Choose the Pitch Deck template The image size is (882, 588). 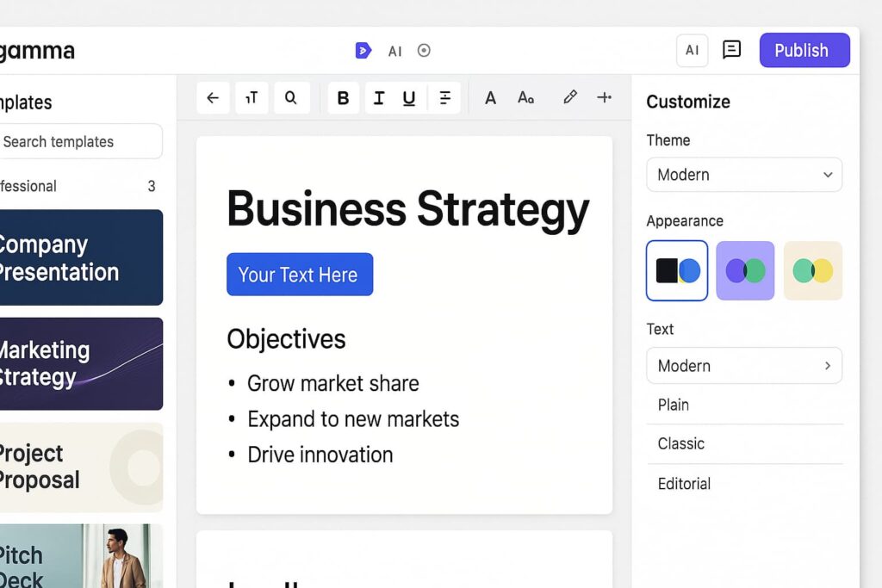tap(82, 556)
